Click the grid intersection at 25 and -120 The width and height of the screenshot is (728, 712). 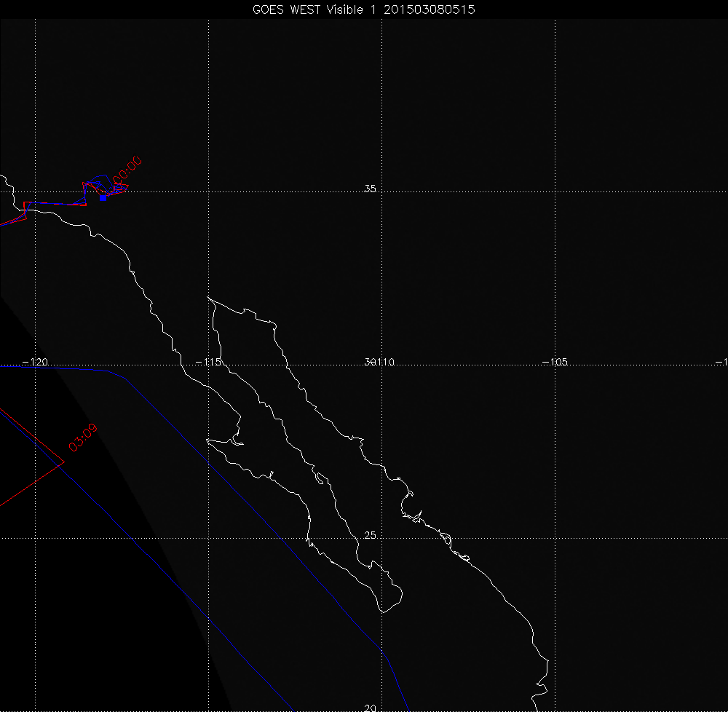tap(35, 539)
